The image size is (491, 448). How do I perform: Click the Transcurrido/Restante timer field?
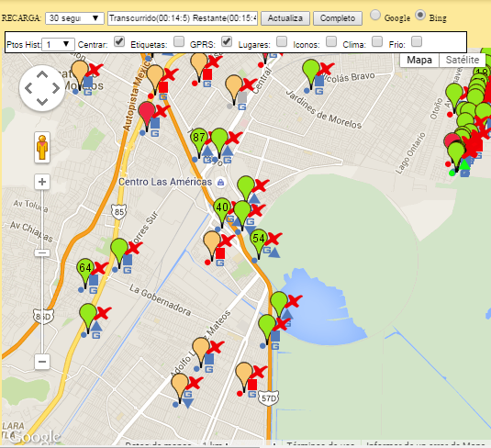pyautogui.click(x=183, y=18)
